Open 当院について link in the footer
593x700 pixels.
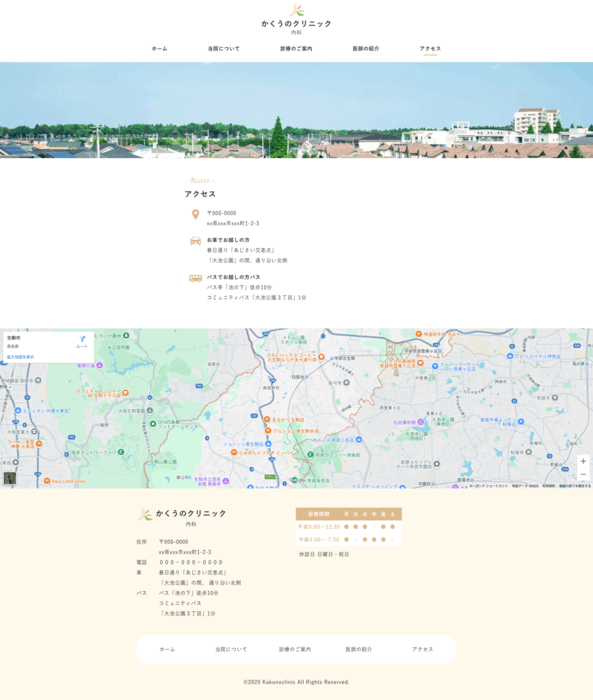click(x=231, y=649)
